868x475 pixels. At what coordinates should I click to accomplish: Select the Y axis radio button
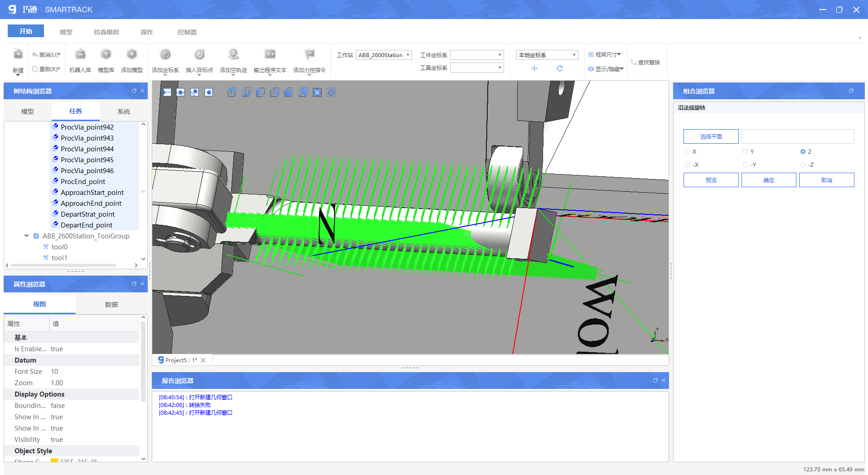[745, 152]
